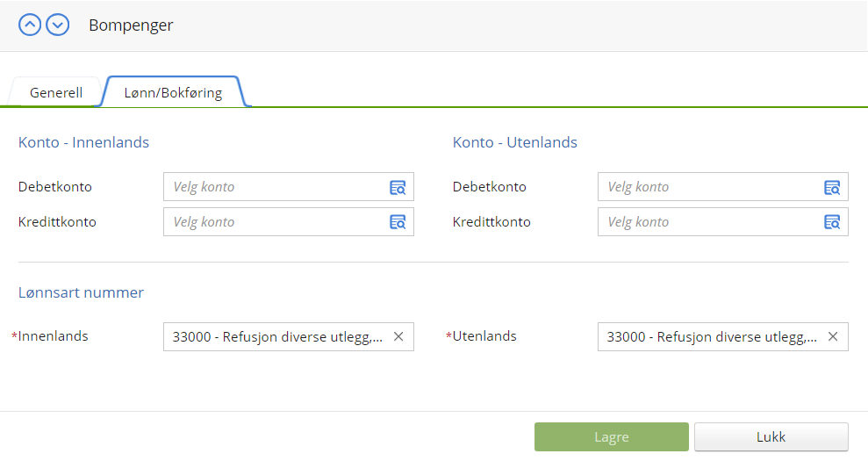Open account lookup for Innenlands Kredittkonto

pyautogui.click(x=398, y=222)
